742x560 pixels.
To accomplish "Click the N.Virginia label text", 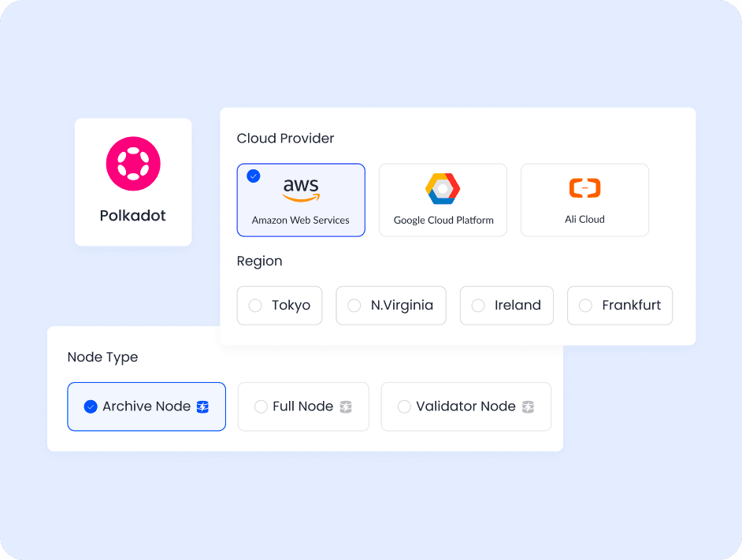I will [x=402, y=306].
